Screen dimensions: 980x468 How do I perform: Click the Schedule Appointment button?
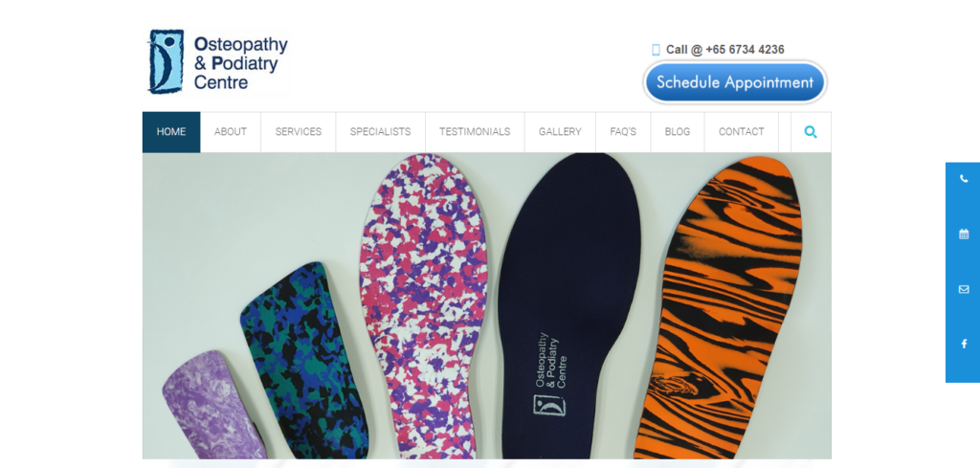point(735,82)
